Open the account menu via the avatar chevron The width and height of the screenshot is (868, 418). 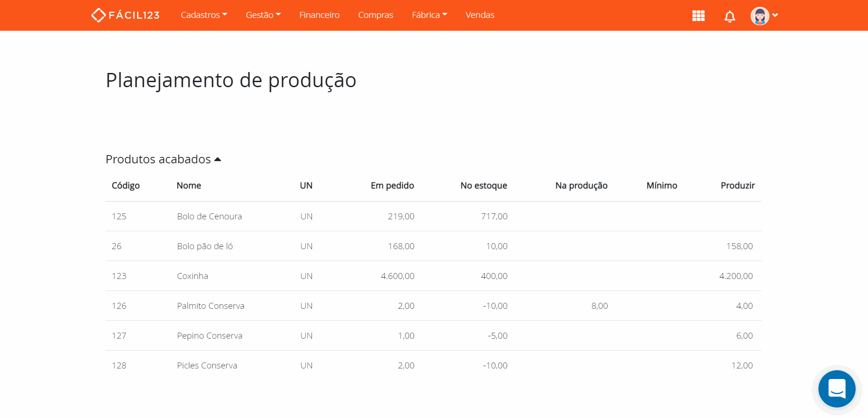coord(775,15)
